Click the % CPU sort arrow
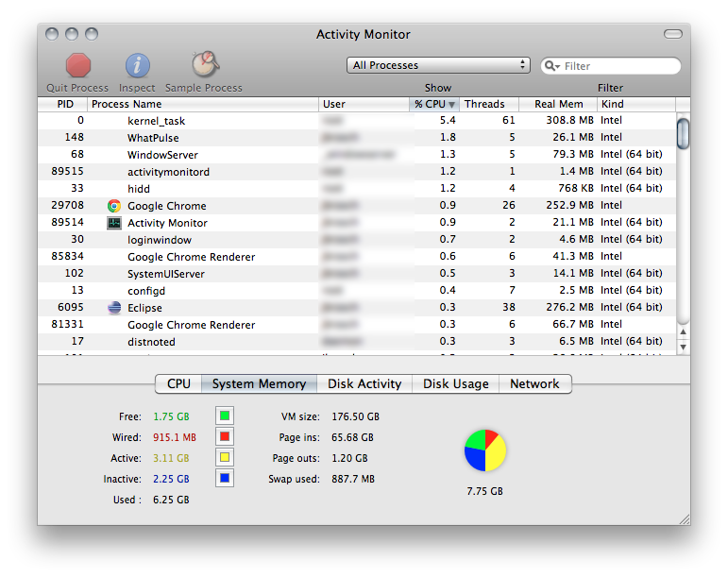Screen dimensions: 728x577 pyautogui.click(x=451, y=105)
